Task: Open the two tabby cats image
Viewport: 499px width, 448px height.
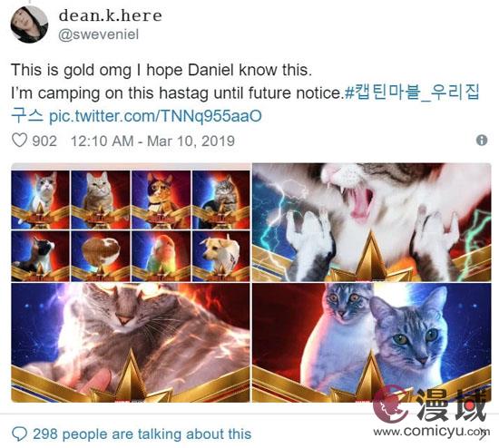Action: tap(371, 343)
